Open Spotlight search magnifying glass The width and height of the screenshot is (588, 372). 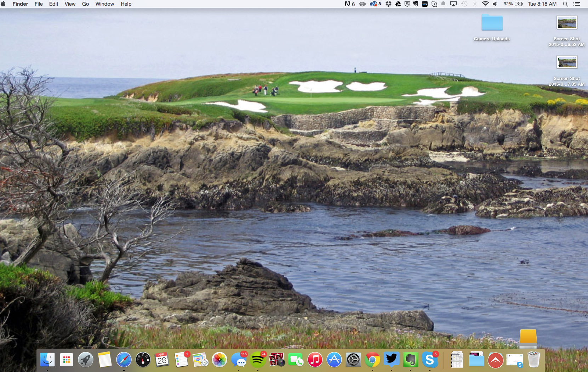[565, 4]
